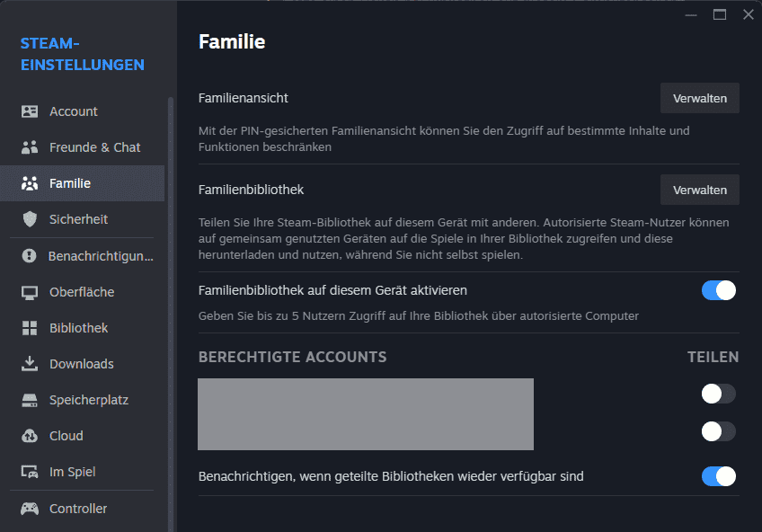Select the drive icon for Speicherplatz
Image resolution: width=762 pixels, height=532 pixels.
[x=31, y=399]
